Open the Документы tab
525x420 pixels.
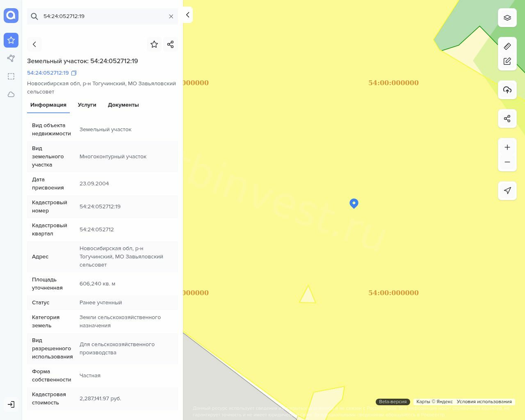click(x=123, y=105)
